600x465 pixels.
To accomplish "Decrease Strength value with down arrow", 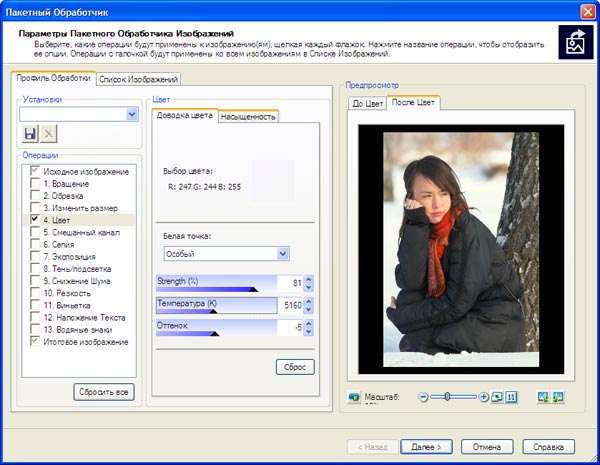I will (x=309, y=287).
